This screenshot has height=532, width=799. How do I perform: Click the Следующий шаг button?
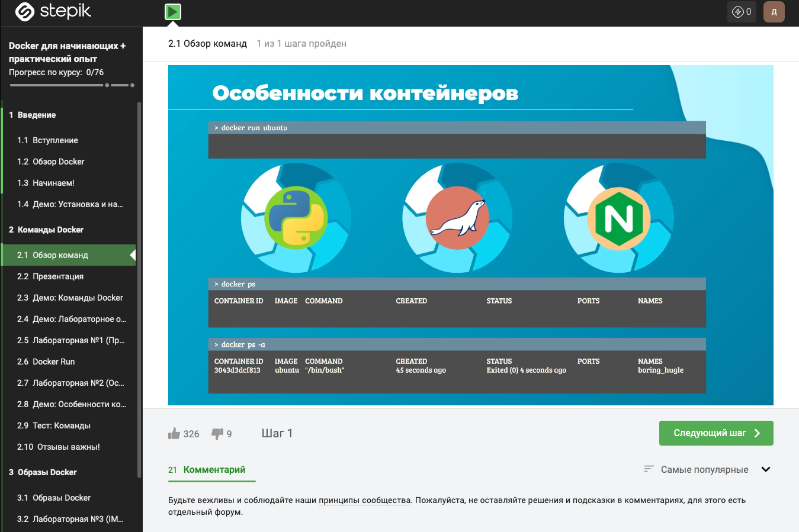click(716, 433)
